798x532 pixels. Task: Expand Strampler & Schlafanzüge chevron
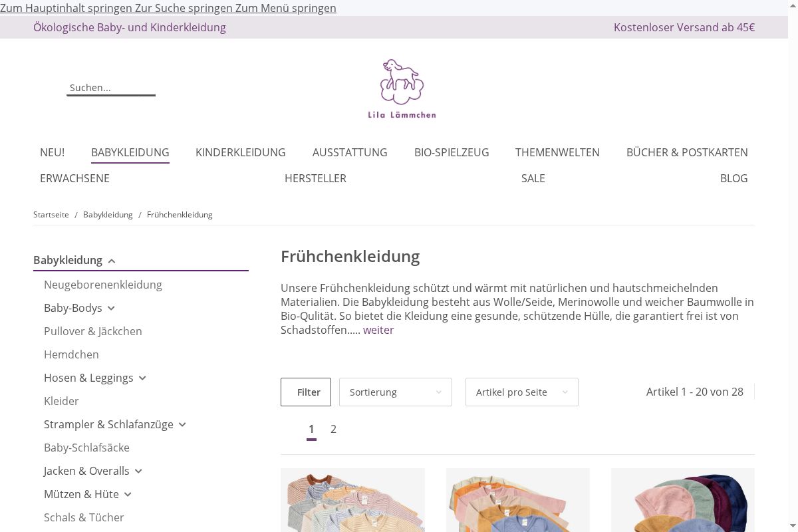[x=182, y=424]
